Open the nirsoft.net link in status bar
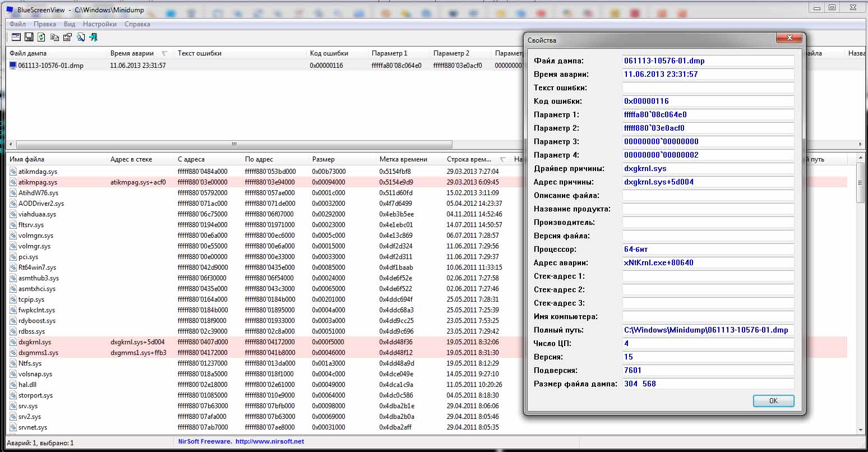 coord(270,442)
